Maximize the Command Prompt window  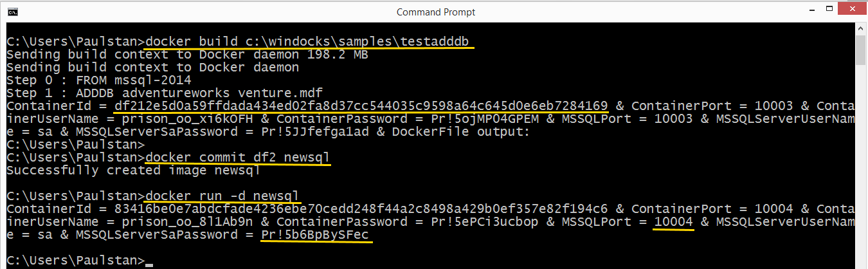825,12
